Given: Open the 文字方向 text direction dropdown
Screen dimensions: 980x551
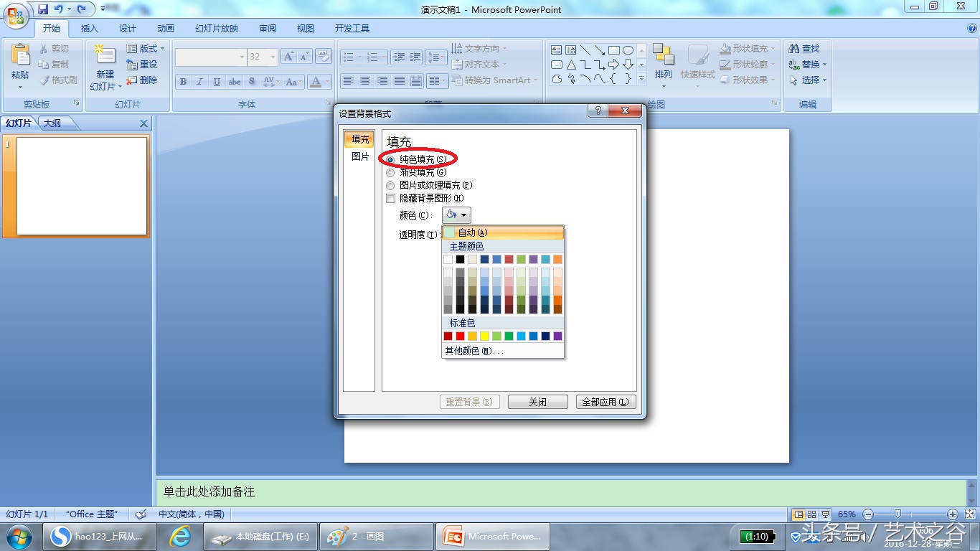Looking at the screenshot, I should coord(479,49).
